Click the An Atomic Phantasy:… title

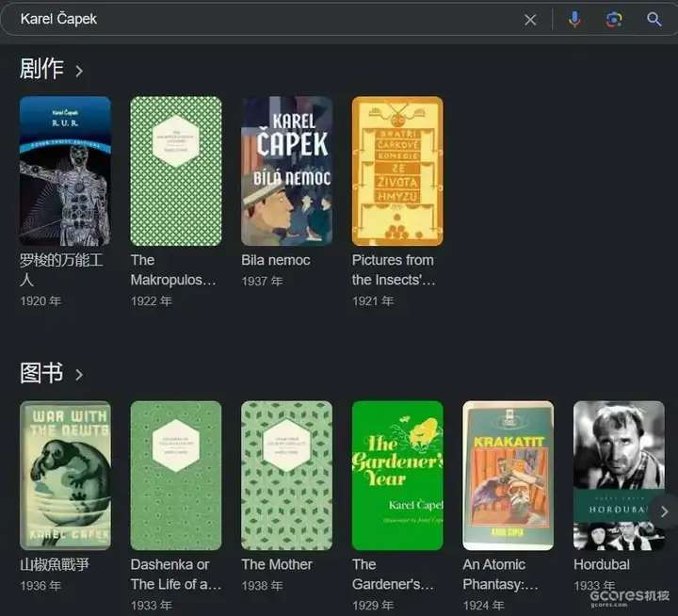click(x=501, y=575)
